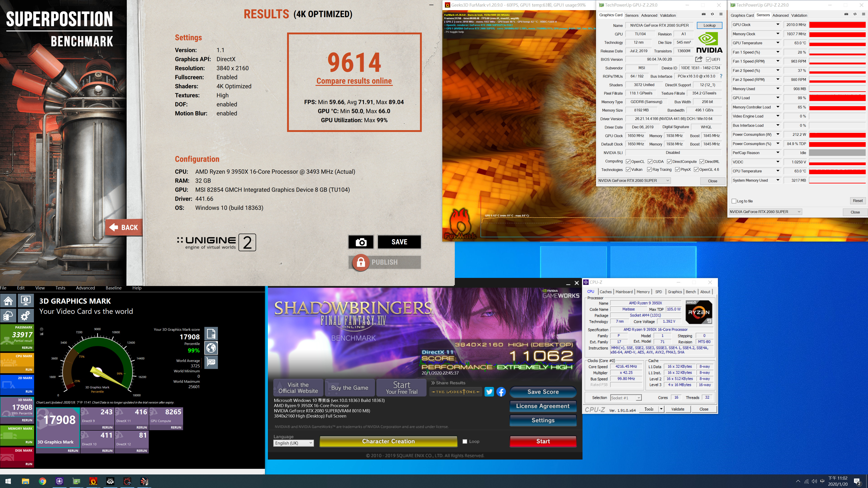This screenshot has height=488, width=868.
Task: Switch to the Caches tab in CPU-Z
Action: click(x=606, y=292)
